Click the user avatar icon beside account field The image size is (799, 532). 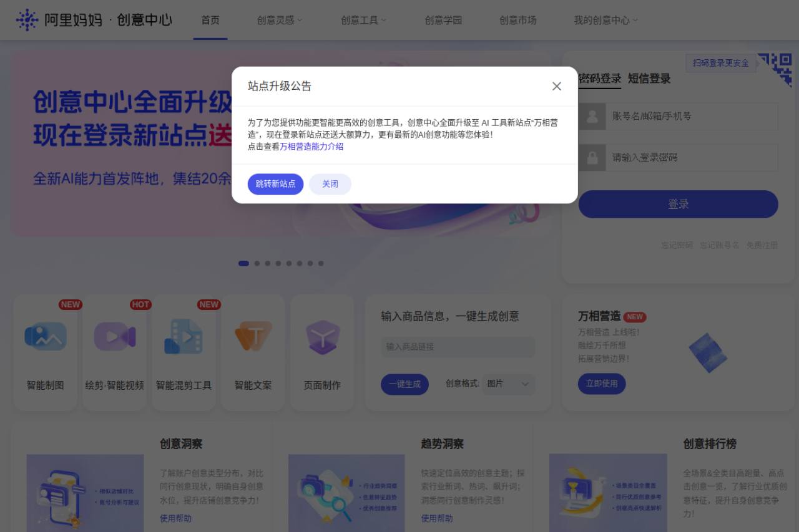coord(592,116)
